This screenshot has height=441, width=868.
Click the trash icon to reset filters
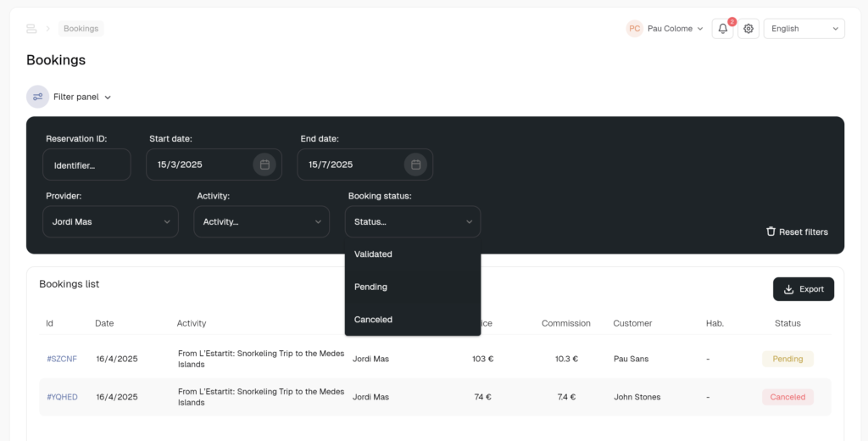(x=771, y=232)
